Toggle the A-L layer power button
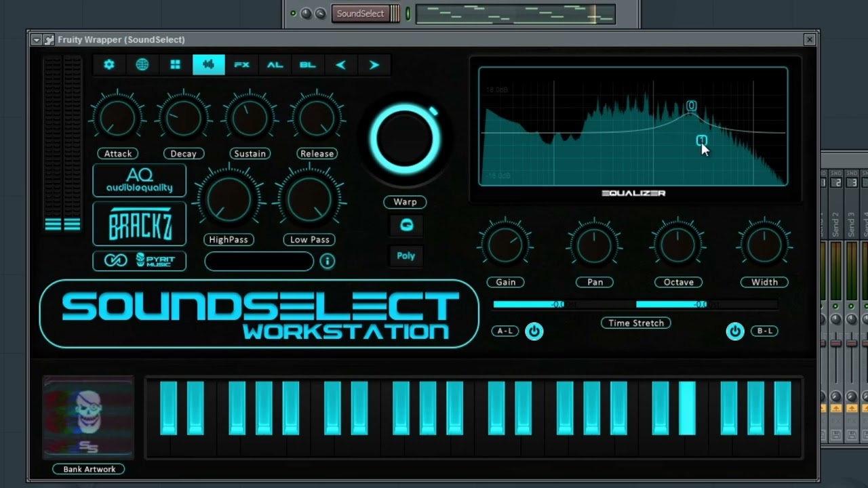The height and width of the screenshot is (488, 868). [x=534, y=331]
